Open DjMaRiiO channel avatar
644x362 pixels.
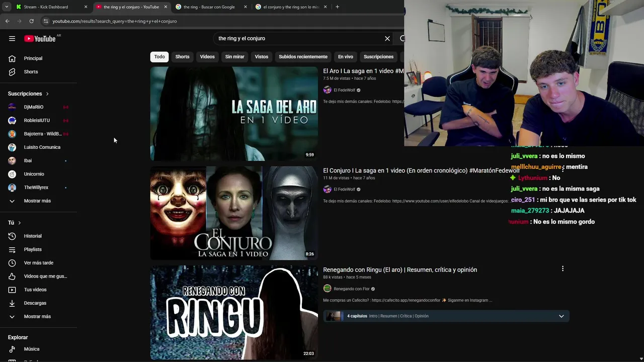point(12,107)
